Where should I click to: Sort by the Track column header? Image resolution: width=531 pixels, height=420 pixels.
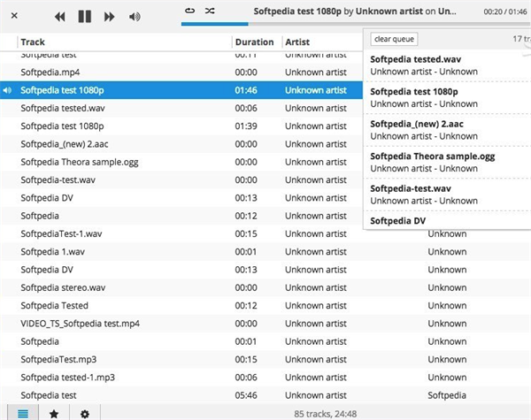(x=124, y=42)
